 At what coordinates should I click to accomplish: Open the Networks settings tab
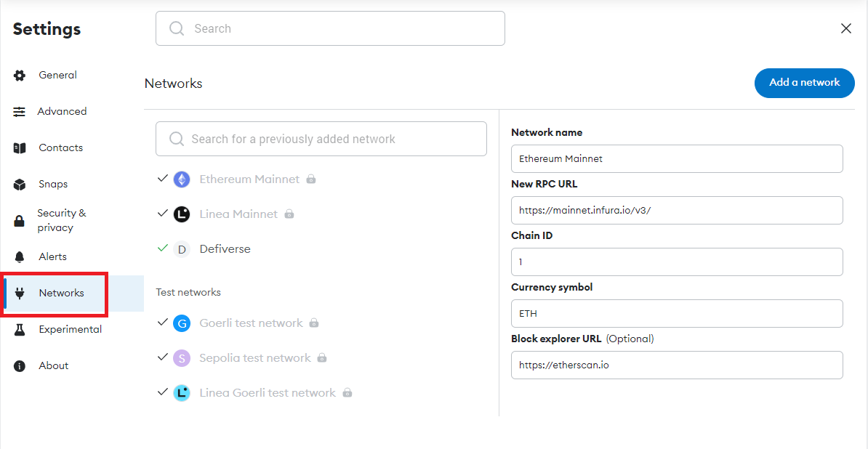[x=61, y=294]
